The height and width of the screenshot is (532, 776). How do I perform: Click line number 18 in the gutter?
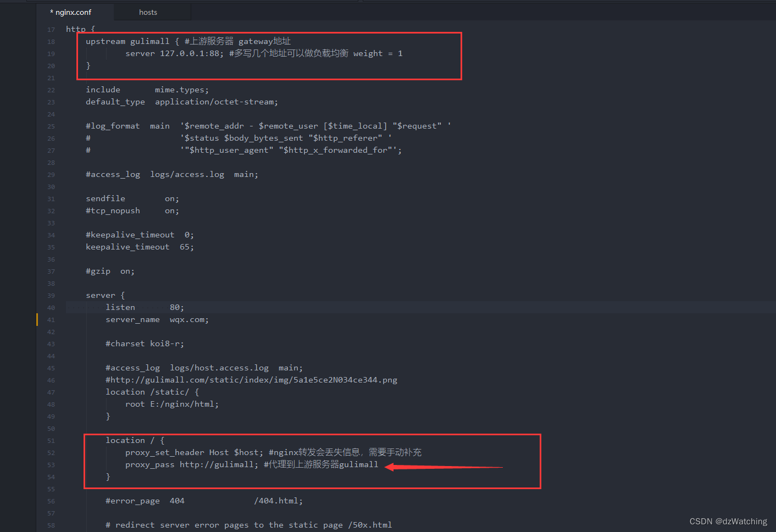click(x=51, y=42)
